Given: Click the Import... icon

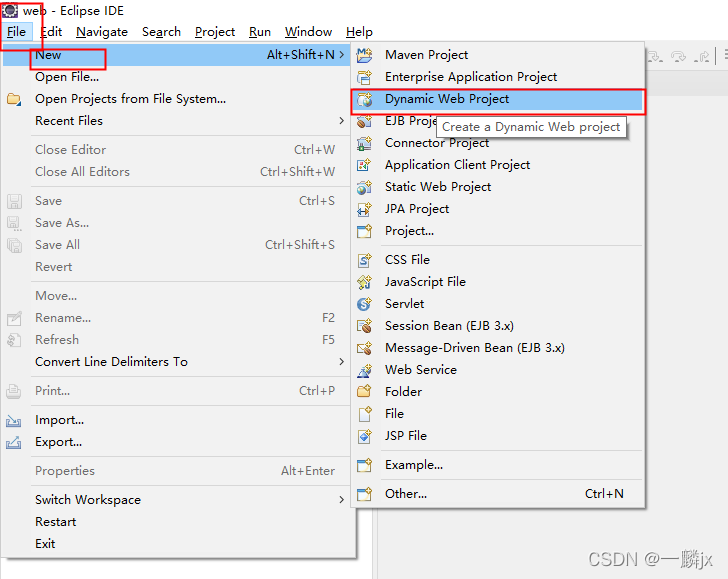Looking at the screenshot, I should coord(13,421).
